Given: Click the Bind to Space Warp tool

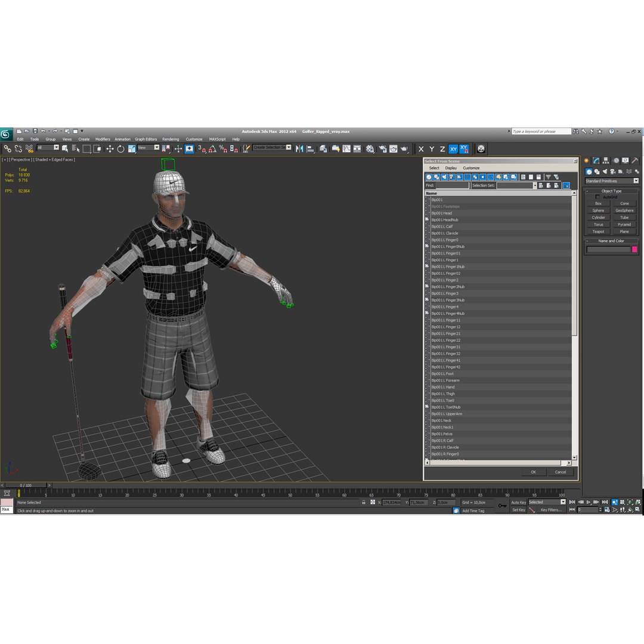Looking at the screenshot, I should pyautogui.click(x=29, y=148).
